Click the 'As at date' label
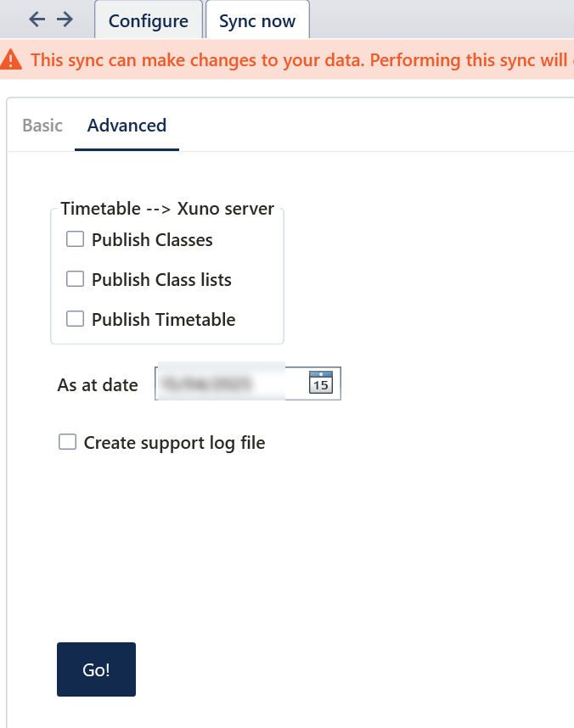This screenshot has width=574, height=728. 98,385
